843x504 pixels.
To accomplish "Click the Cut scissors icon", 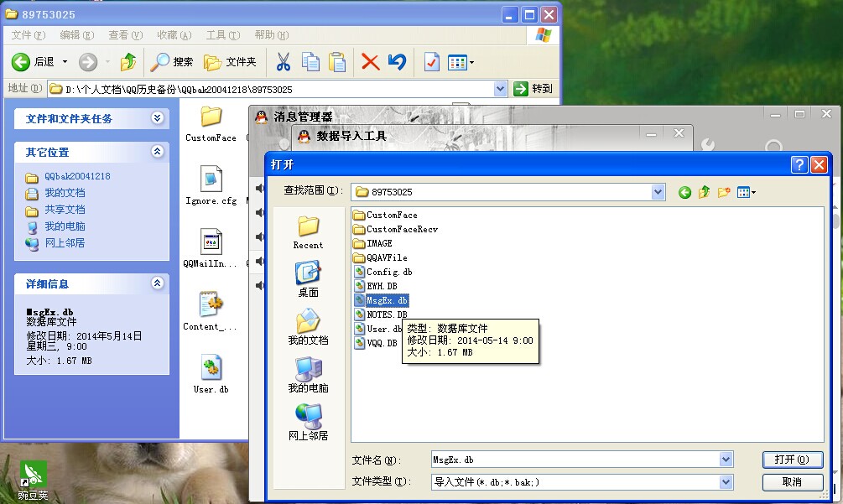I will coord(284,62).
